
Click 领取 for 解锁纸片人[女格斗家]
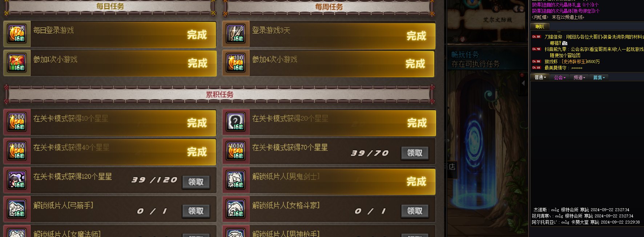[x=415, y=211]
